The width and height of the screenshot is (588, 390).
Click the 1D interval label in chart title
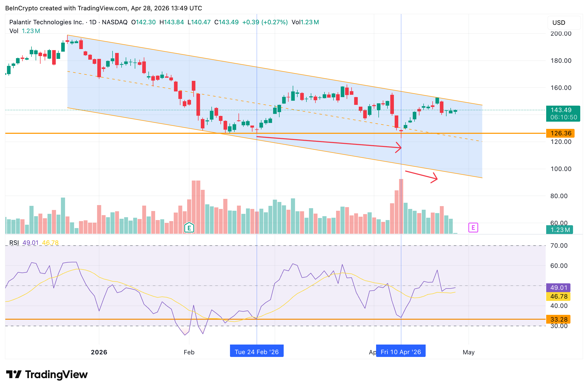click(93, 22)
